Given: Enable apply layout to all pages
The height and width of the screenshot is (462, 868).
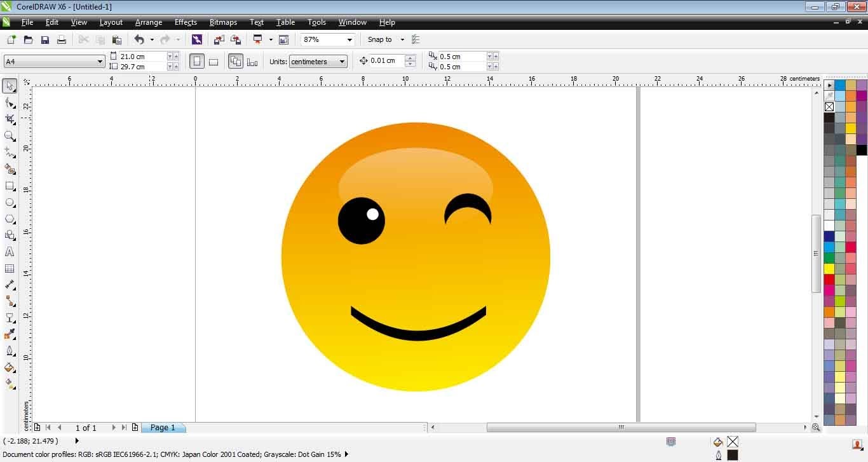Looking at the screenshot, I should tap(236, 62).
